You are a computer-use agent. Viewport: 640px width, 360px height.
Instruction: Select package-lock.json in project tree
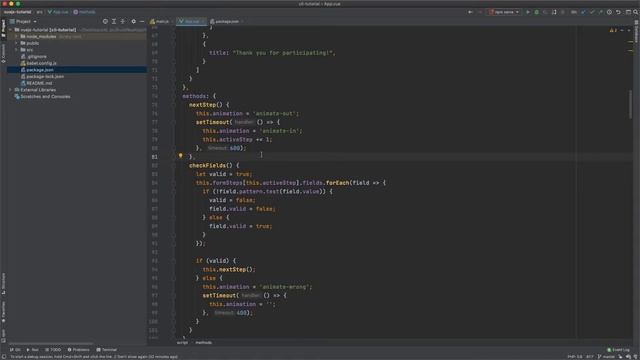tap(45, 76)
